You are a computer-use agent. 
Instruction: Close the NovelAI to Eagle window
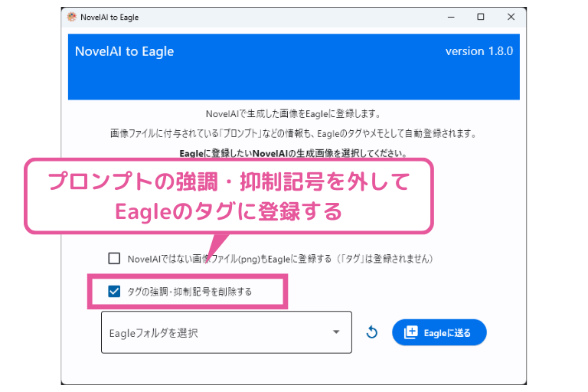[x=511, y=17]
